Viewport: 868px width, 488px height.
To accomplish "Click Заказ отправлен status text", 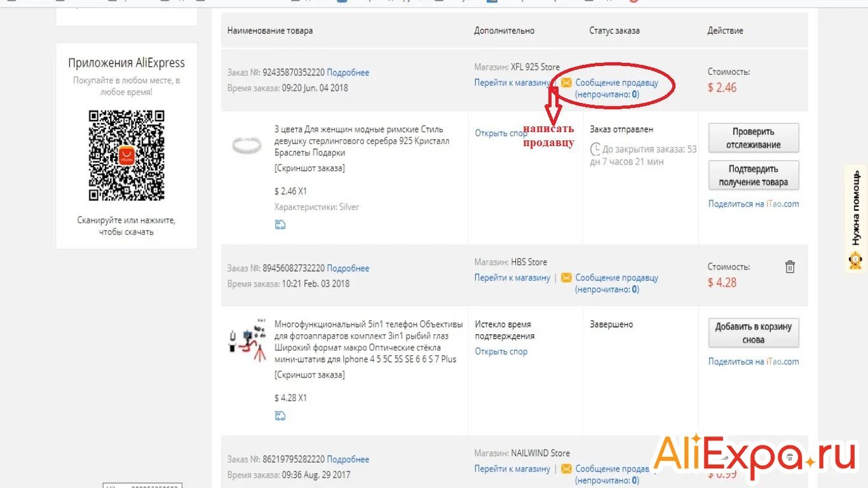I will click(x=621, y=129).
